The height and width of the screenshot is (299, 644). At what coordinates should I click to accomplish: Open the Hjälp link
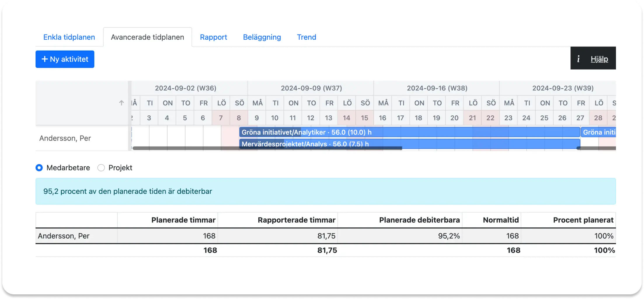coord(599,59)
